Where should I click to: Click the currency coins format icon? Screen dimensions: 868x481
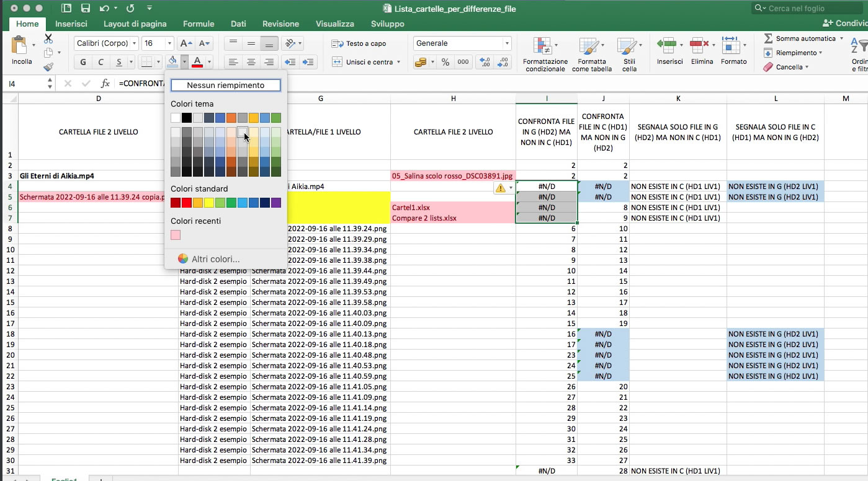point(421,62)
